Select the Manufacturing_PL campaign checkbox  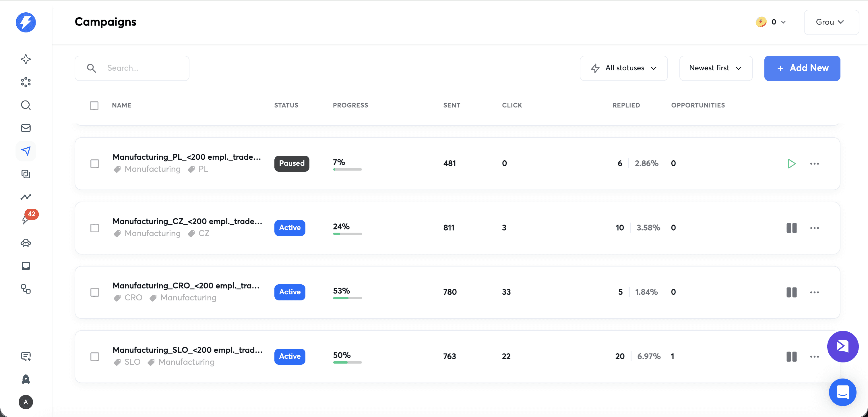tap(95, 164)
